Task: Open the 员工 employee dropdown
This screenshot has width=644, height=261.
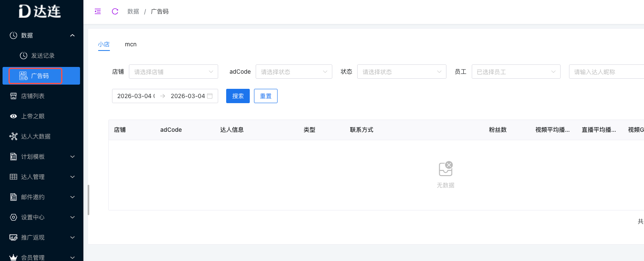Action: [x=516, y=72]
